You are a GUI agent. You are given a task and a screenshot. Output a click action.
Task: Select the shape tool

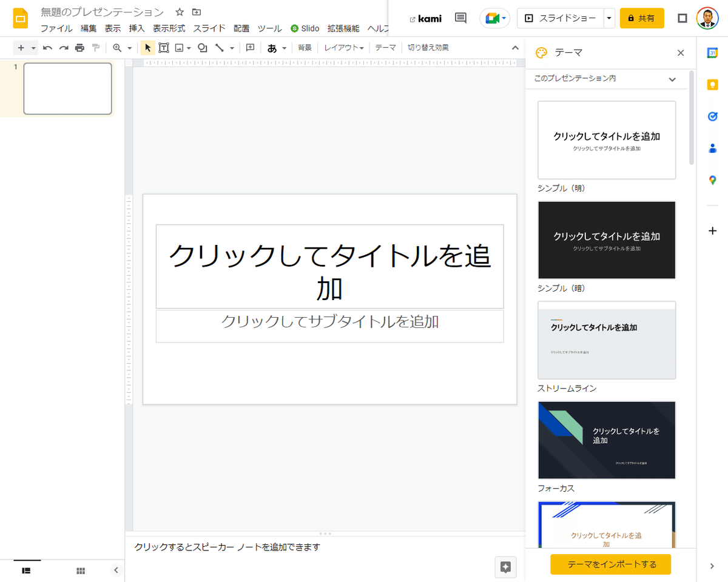click(203, 48)
